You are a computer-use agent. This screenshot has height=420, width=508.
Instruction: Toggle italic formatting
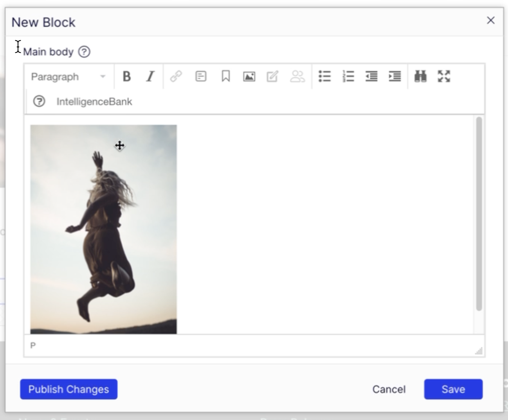(150, 76)
